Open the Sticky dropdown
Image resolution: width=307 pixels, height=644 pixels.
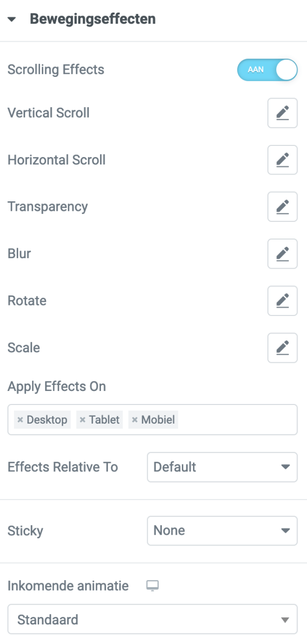(222, 530)
